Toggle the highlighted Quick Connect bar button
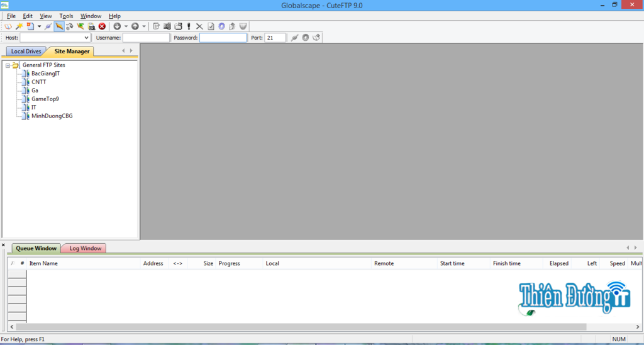 pos(59,26)
